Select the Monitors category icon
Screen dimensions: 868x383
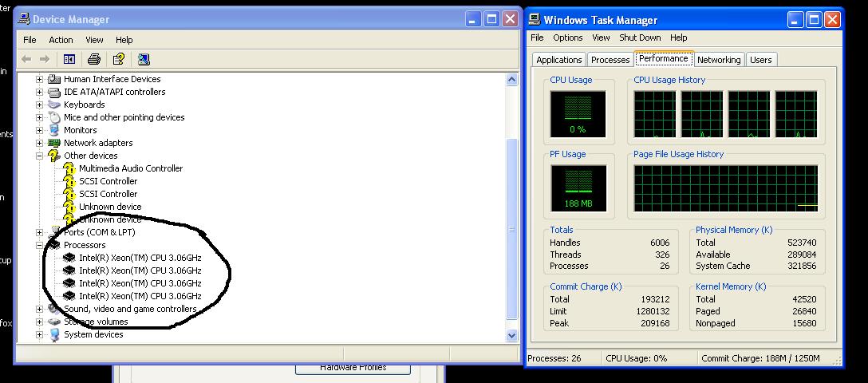click(54, 130)
